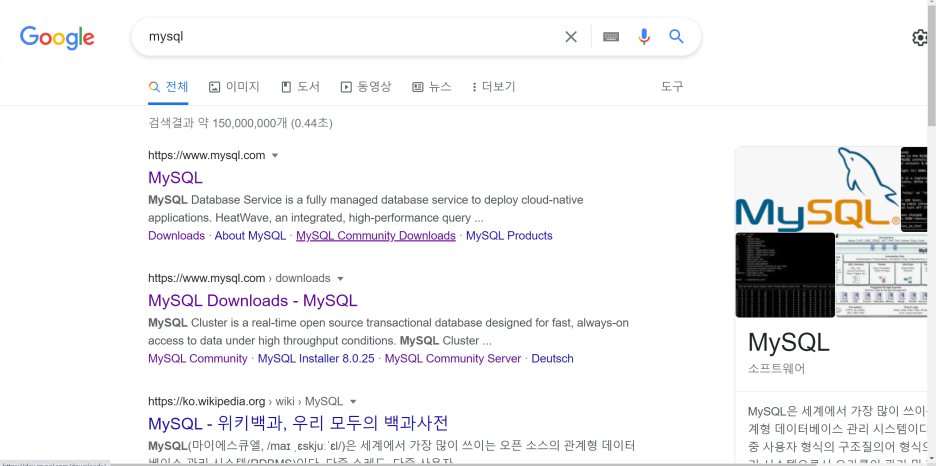Click the blue magnifier search icon

tap(676, 36)
